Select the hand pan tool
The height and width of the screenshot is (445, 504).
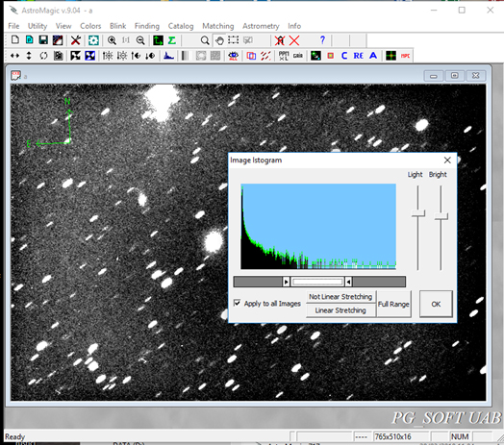click(219, 40)
